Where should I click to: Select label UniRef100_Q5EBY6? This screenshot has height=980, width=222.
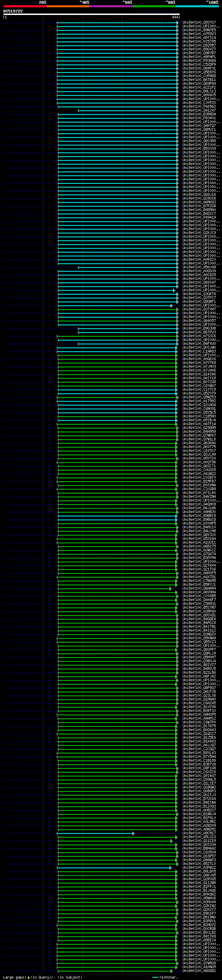pyautogui.click(x=199, y=72)
